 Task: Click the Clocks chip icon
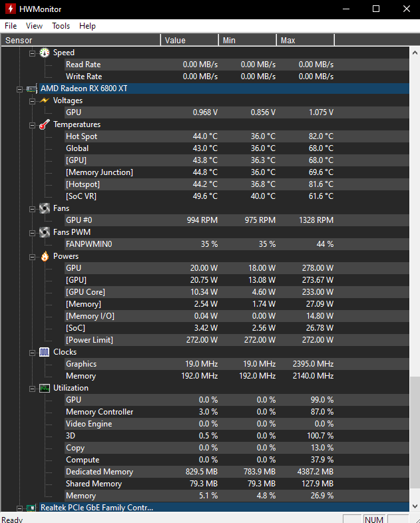tap(45, 352)
